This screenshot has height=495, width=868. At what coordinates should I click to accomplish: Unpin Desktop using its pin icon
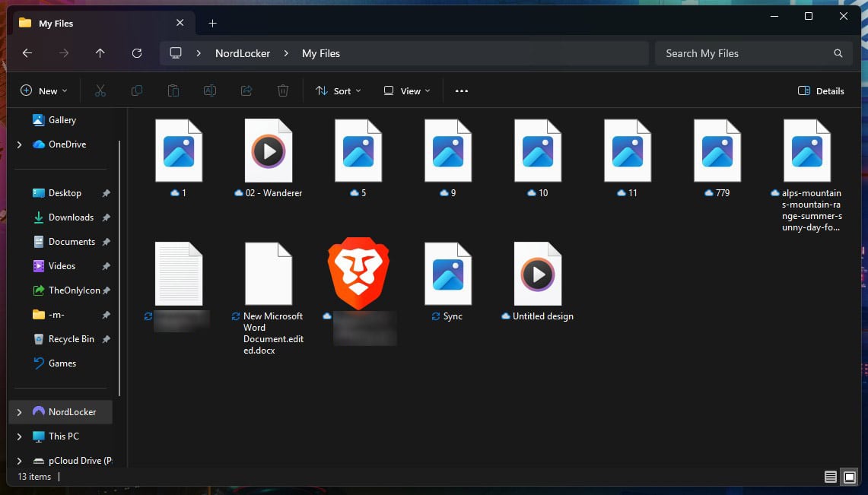click(x=106, y=193)
